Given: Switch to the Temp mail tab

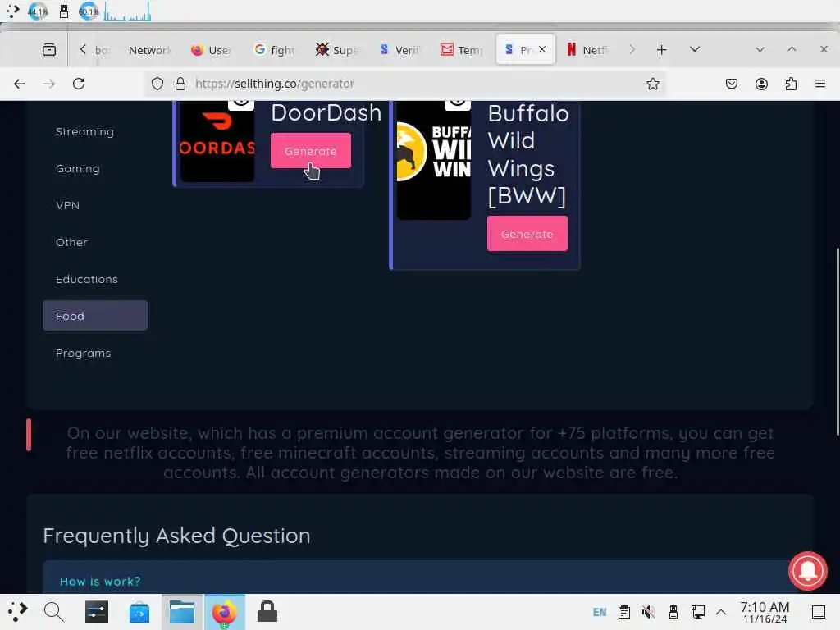Looking at the screenshot, I should coord(462,50).
